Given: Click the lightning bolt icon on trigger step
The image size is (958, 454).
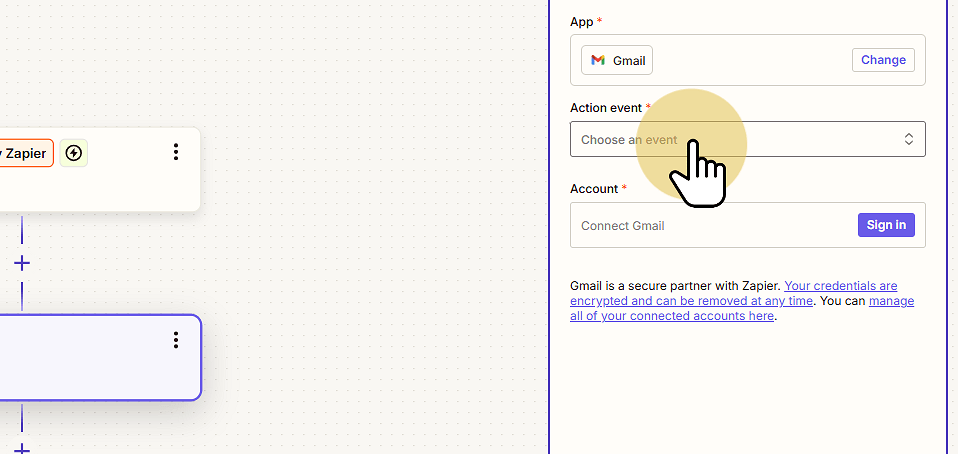Looking at the screenshot, I should pyautogui.click(x=73, y=153).
